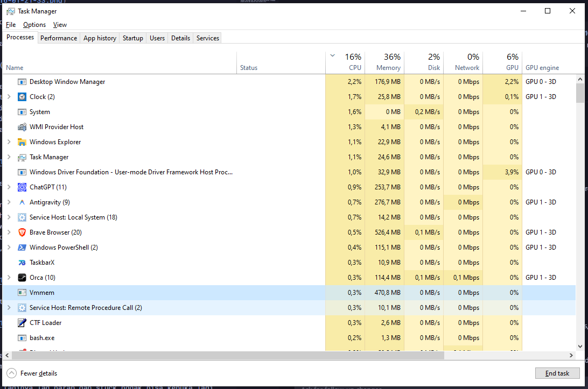Click the Clock app icon
The width and height of the screenshot is (588, 389).
[x=22, y=97]
